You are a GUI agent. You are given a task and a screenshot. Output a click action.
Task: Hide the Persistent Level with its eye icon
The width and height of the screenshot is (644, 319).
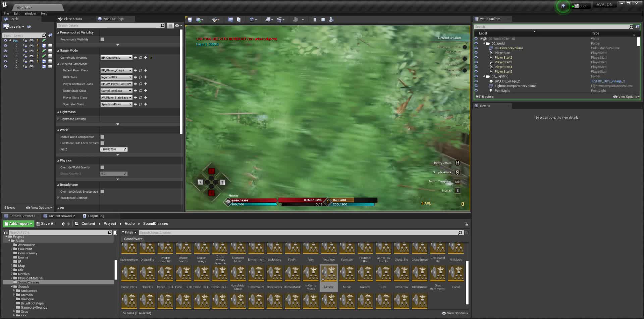pyautogui.click(x=5, y=40)
